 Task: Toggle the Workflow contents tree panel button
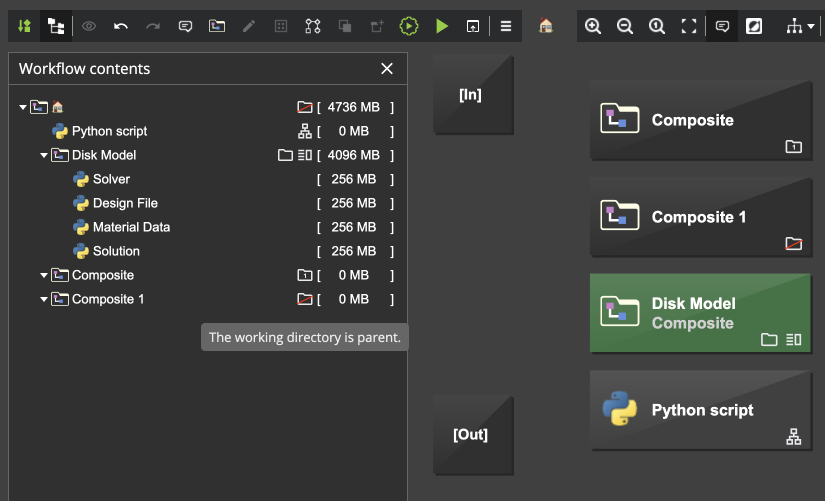point(56,26)
